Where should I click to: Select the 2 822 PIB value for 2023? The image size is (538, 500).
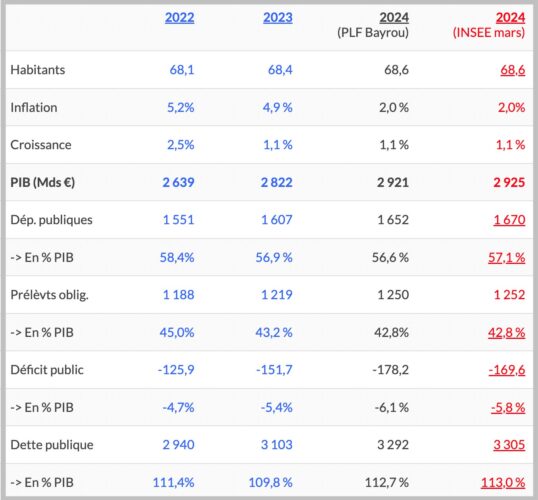coord(277,182)
